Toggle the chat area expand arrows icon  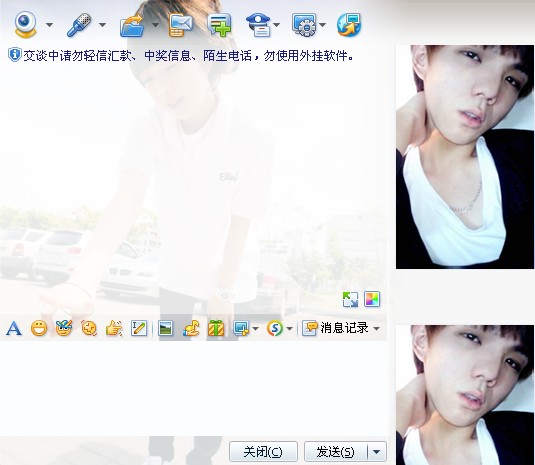(x=350, y=299)
